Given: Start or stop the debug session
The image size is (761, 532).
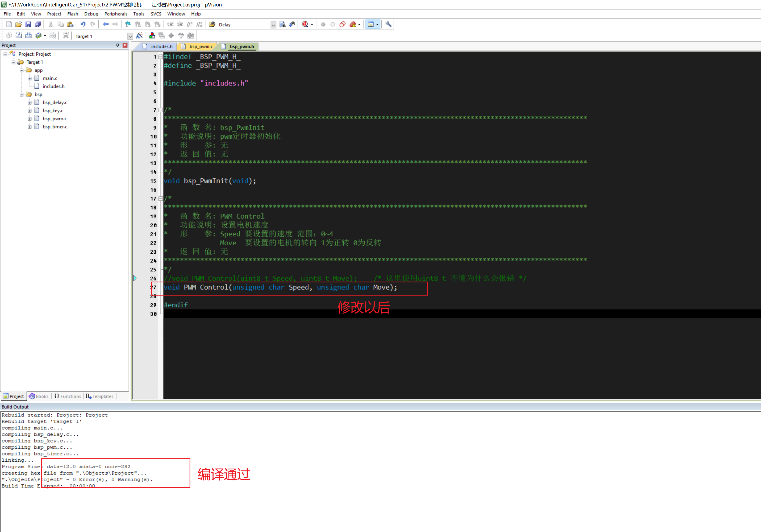Looking at the screenshot, I should 305,24.
